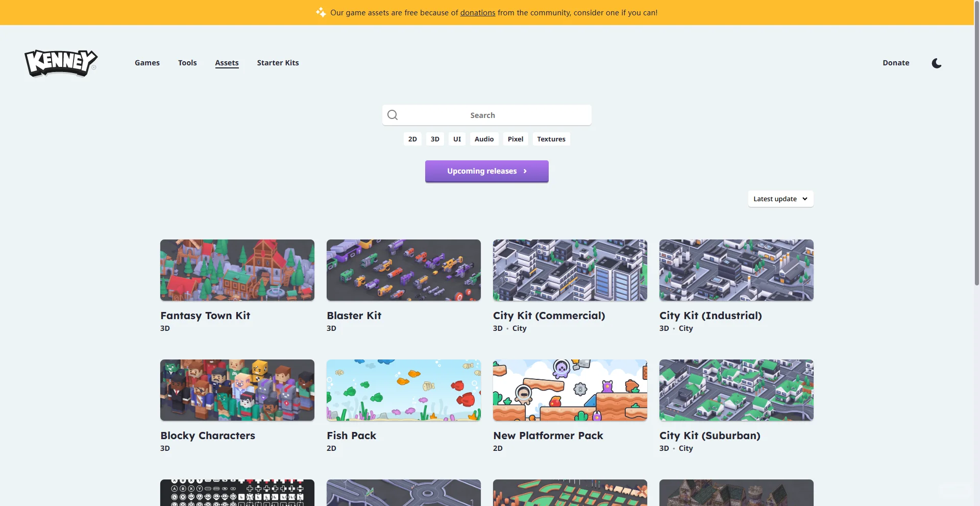Filter assets by UI tag
Viewport: 980px width, 506px height.
(x=457, y=139)
